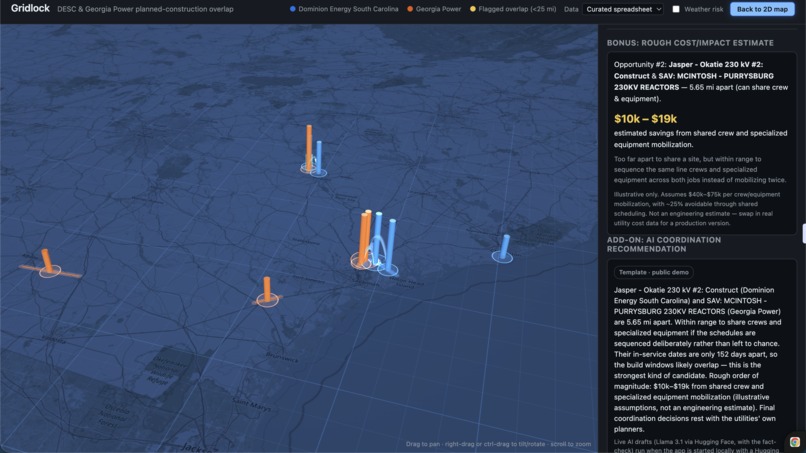The width and height of the screenshot is (806, 453).
Task: Click the Back to 2D map button
Action: [762, 9]
